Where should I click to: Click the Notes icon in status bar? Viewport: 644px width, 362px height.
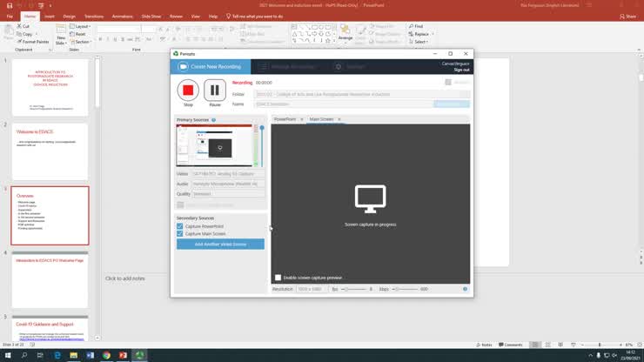486,345
